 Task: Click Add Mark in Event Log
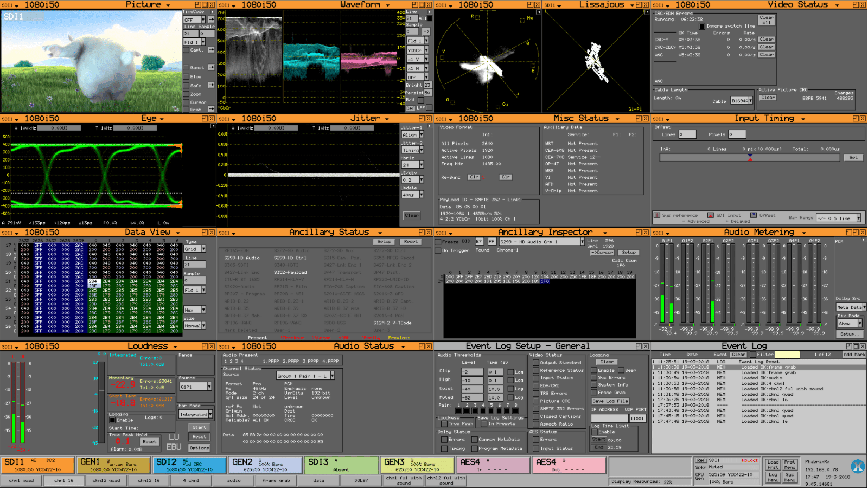(854, 355)
